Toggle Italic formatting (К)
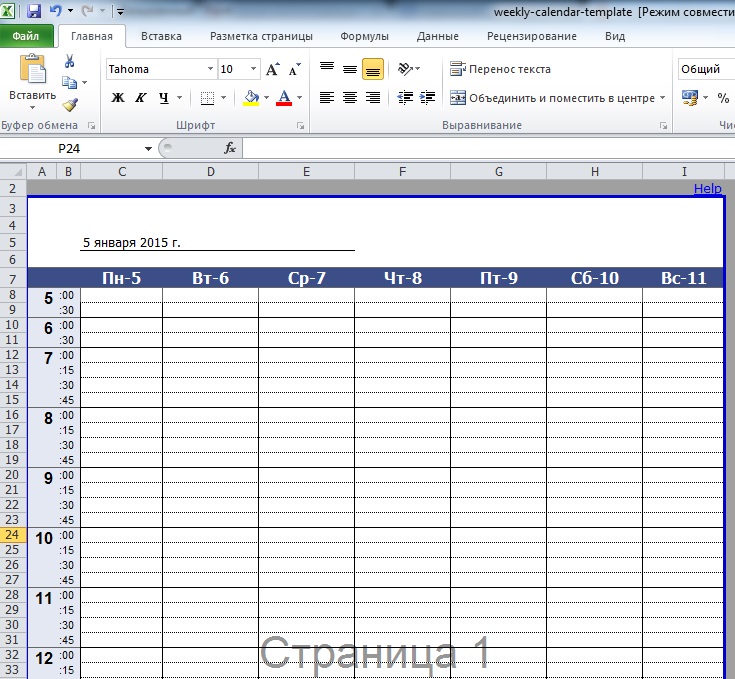The height and width of the screenshot is (679, 735). click(x=140, y=98)
